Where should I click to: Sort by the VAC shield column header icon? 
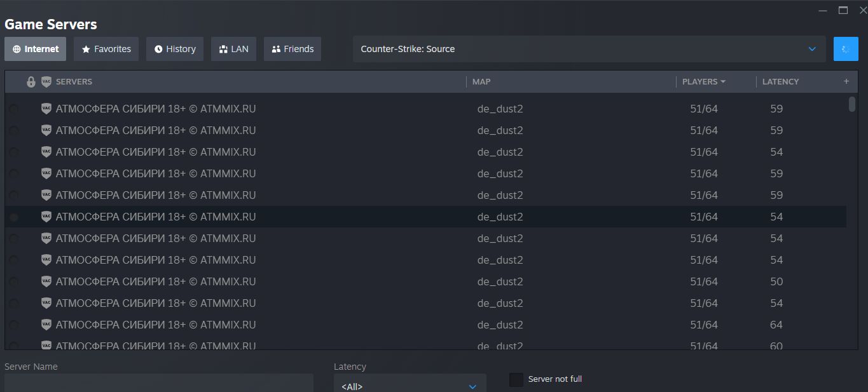click(46, 81)
